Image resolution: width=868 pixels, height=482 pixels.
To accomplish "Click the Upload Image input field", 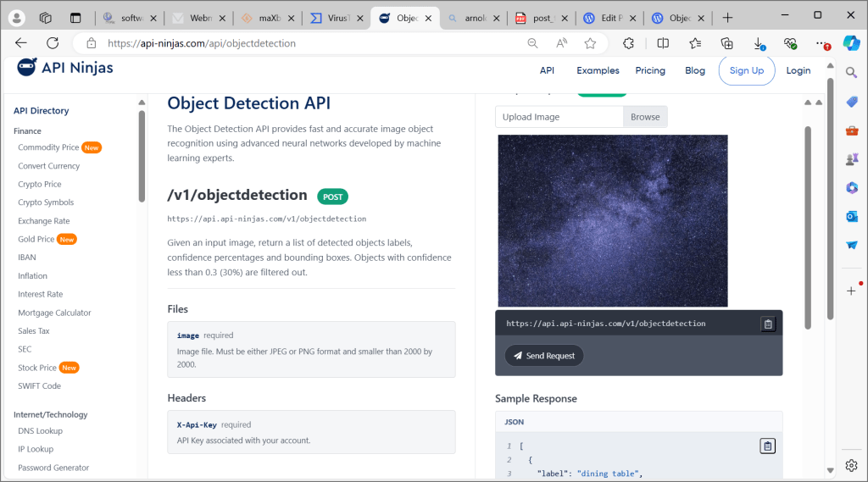I will pyautogui.click(x=559, y=117).
